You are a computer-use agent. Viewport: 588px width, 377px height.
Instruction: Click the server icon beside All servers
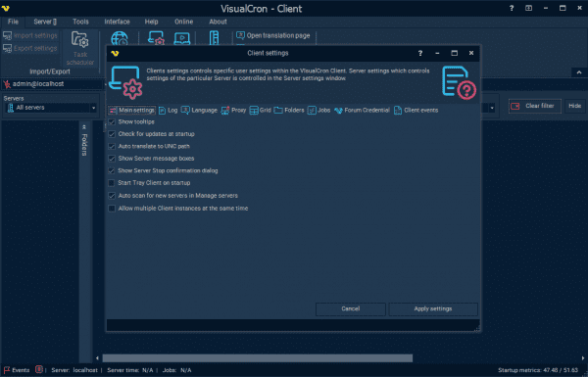point(10,108)
